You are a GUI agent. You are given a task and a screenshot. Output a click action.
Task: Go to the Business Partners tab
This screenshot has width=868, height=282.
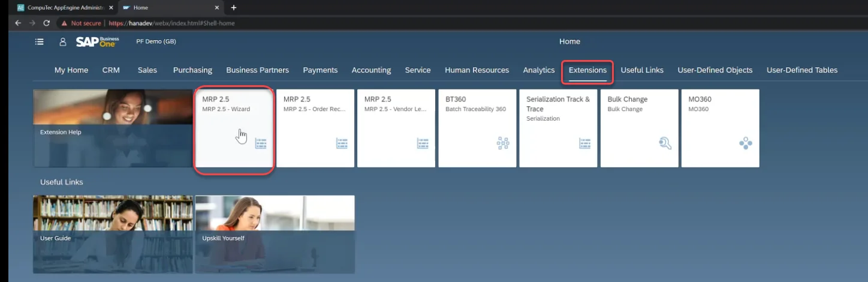(x=257, y=70)
